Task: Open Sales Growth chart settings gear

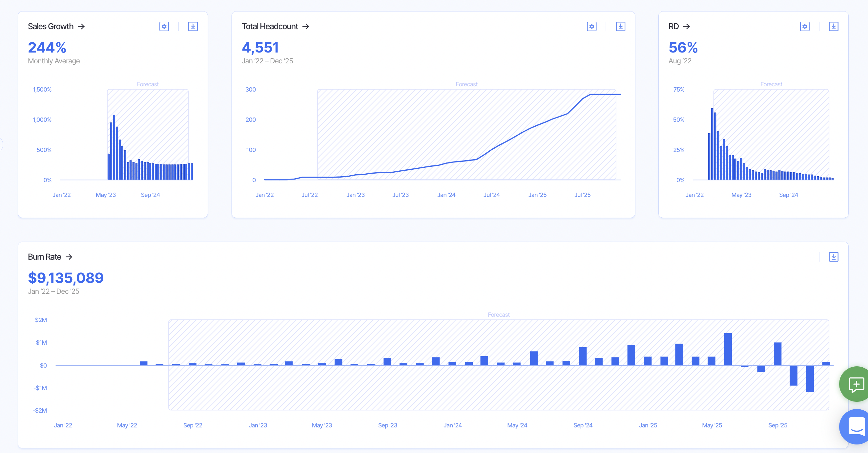Action: (164, 26)
